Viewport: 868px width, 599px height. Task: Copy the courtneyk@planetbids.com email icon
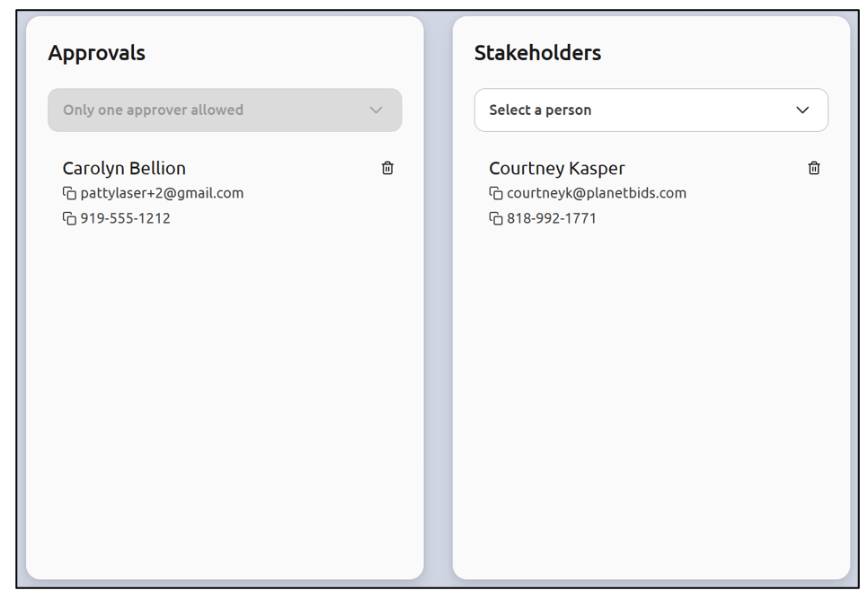click(496, 193)
